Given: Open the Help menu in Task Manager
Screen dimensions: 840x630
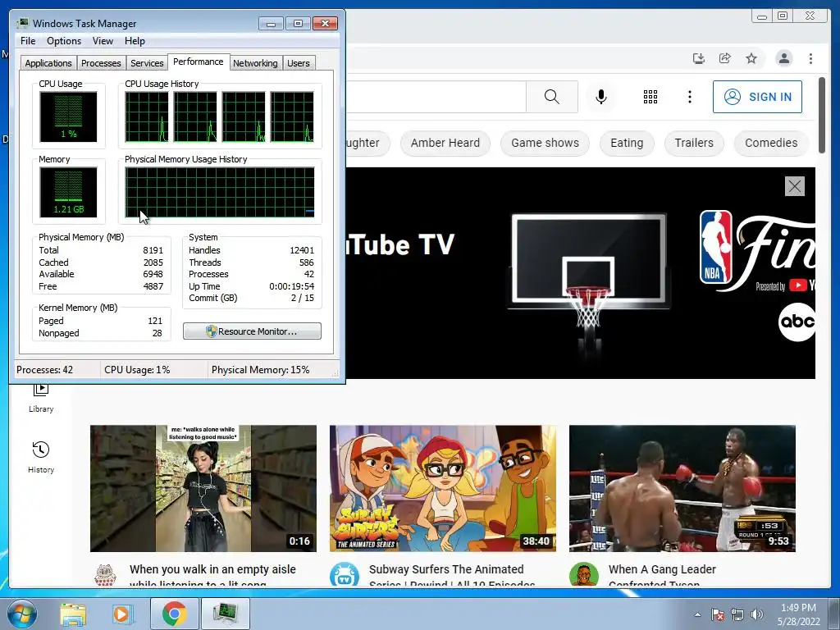Looking at the screenshot, I should [135, 41].
